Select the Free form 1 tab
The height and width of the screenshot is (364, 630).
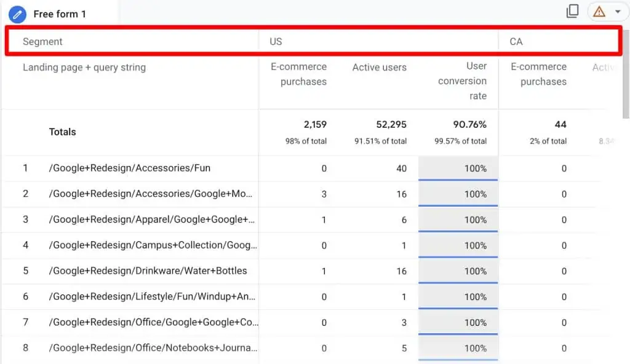tap(60, 14)
